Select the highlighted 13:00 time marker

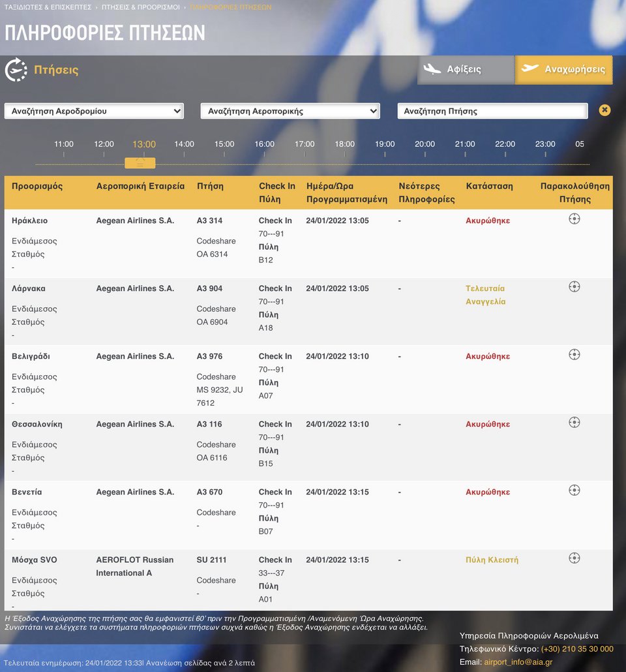(144, 144)
